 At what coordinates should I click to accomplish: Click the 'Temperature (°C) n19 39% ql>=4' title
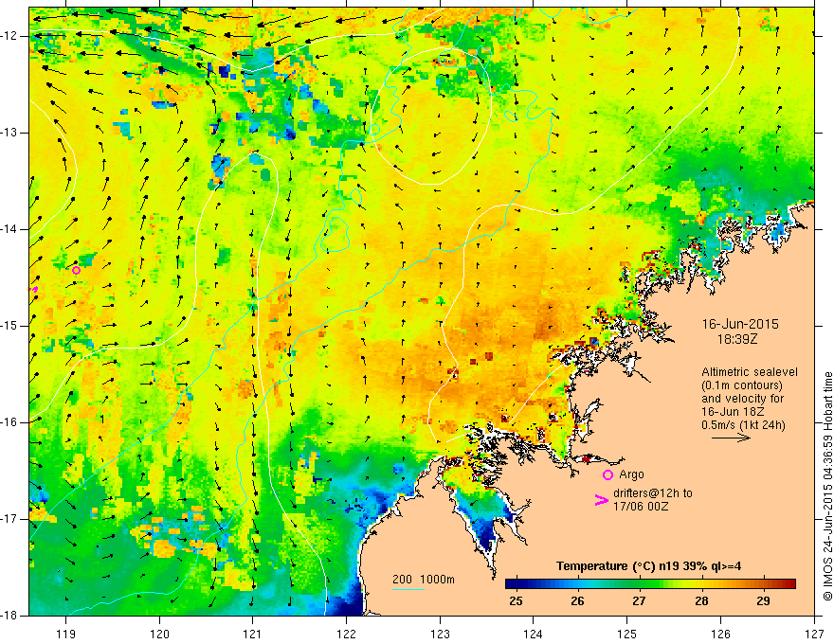coord(649,566)
